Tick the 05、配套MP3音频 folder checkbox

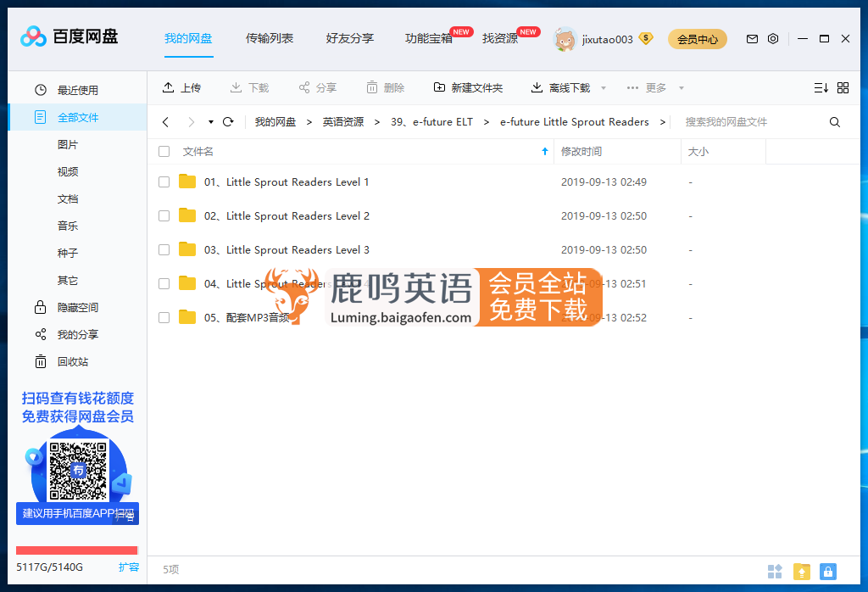[164, 317]
